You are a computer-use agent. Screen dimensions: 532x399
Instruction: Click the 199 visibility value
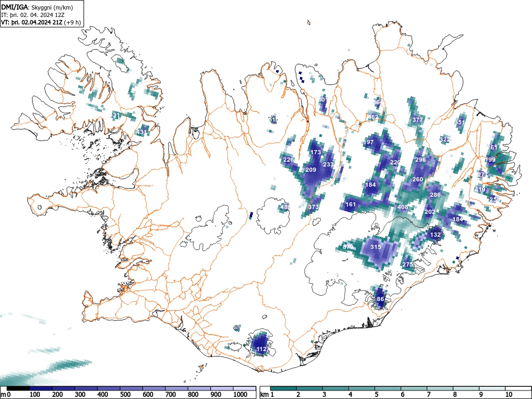[x=491, y=160]
